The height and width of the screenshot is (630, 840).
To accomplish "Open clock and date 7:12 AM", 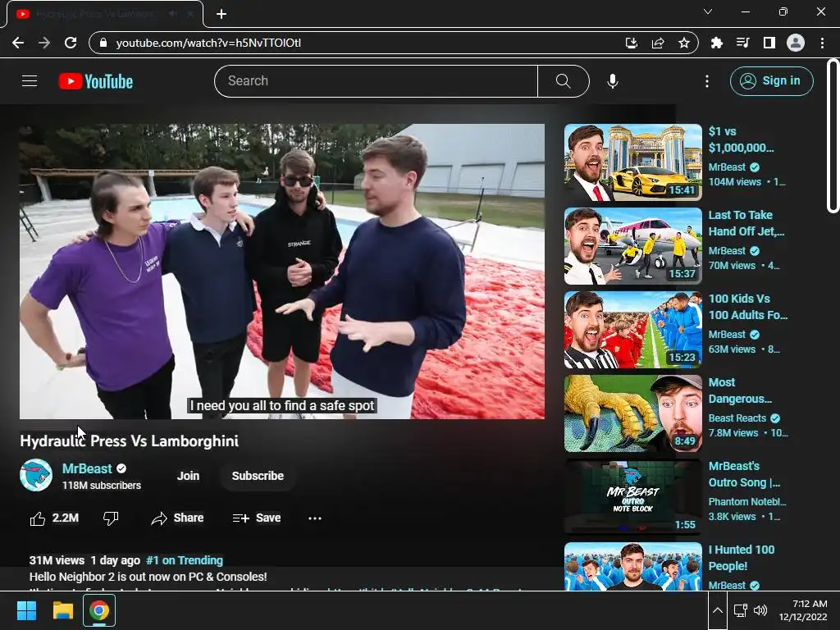I will tap(803, 610).
